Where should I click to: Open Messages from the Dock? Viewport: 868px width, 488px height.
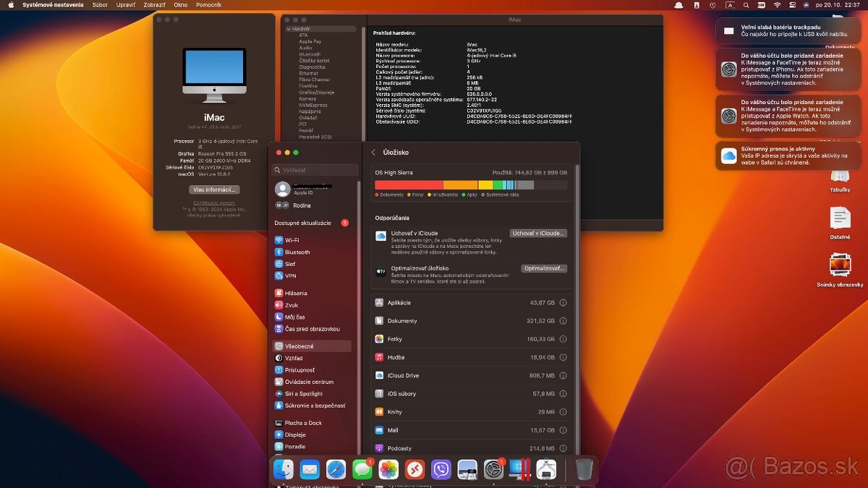(x=361, y=469)
